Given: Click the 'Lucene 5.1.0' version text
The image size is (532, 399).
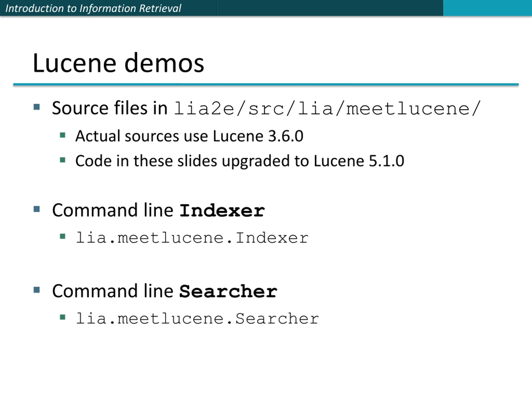Looking at the screenshot, I should pos(359,161).
